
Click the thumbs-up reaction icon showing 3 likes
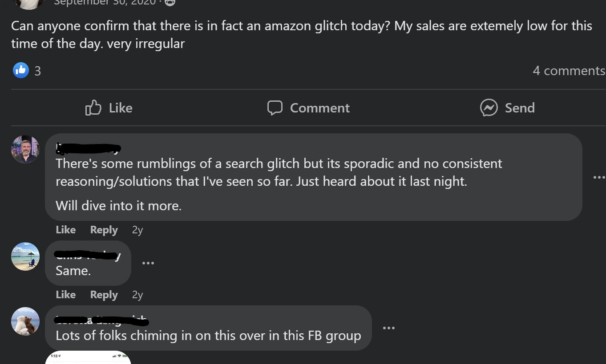click(20, 70)
